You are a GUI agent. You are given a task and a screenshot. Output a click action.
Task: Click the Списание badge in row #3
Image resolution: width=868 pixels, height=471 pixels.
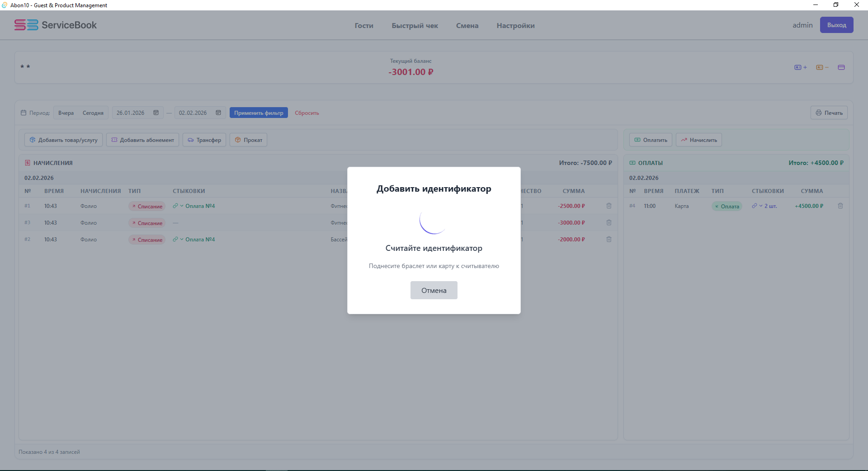click(147, 223)
